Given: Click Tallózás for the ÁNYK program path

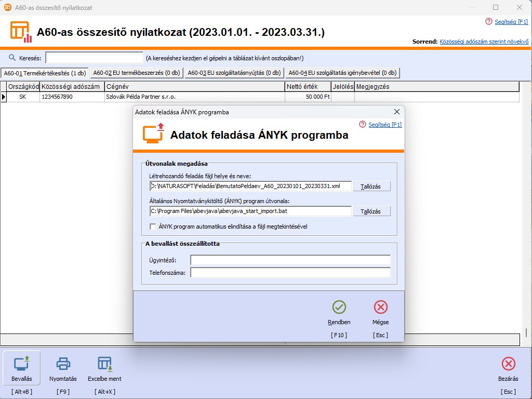Looking at the screenshot, I should coord(371,211).
